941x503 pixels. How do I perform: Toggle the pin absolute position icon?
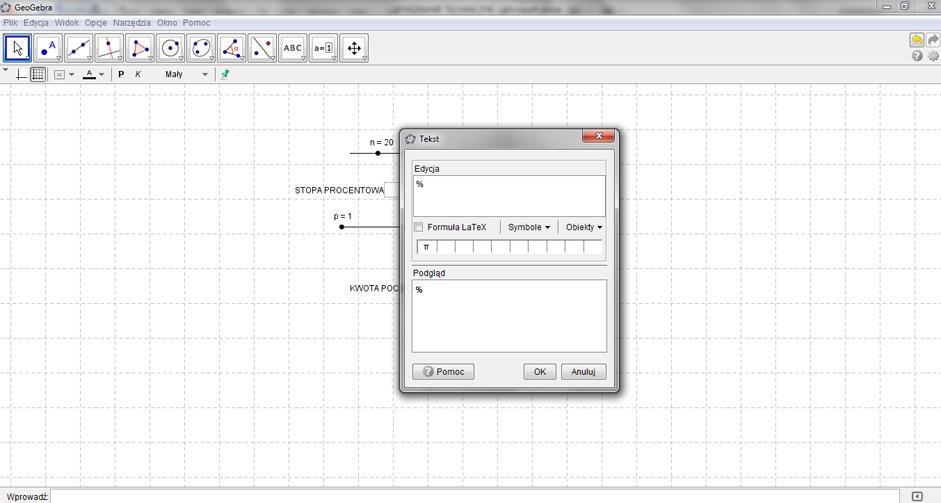click(x=225, y=74)
